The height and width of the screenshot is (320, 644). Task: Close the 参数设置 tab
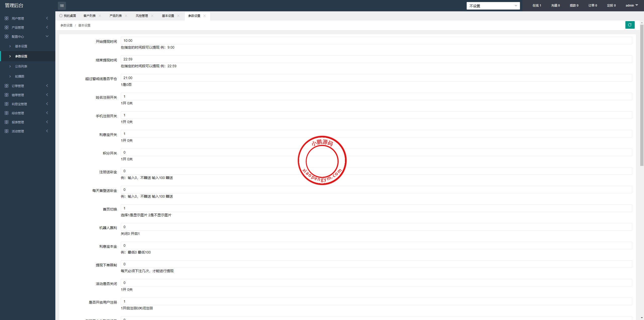pyautogui.click(x=205, y=16)
